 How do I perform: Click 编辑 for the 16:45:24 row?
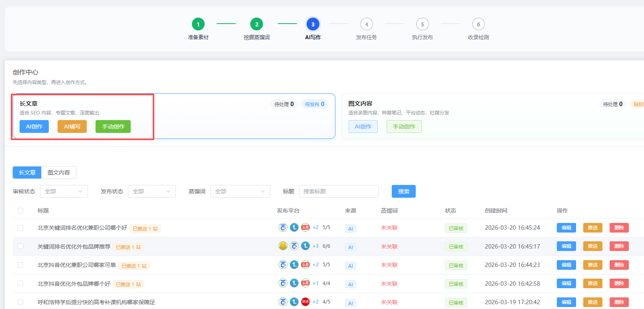(566, 228)
